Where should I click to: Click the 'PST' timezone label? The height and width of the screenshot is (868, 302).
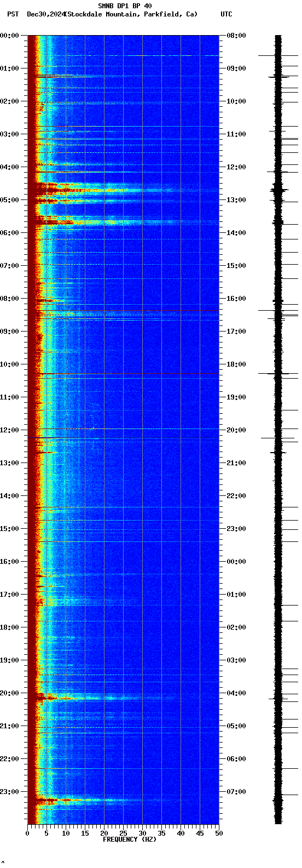click(13, 14)
